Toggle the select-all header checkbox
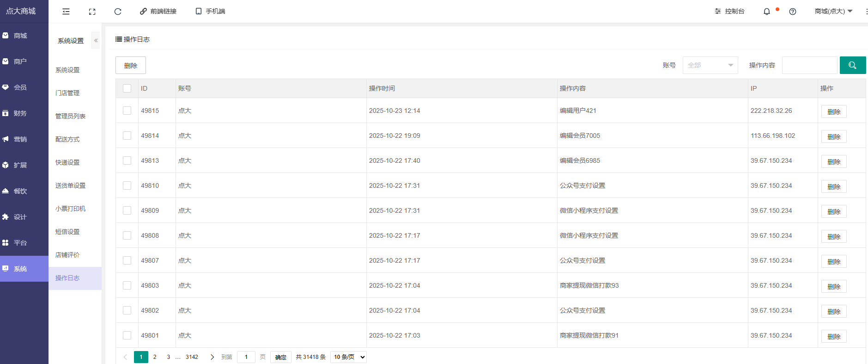This screenshot has height=364, width=868. click(127, 88)
